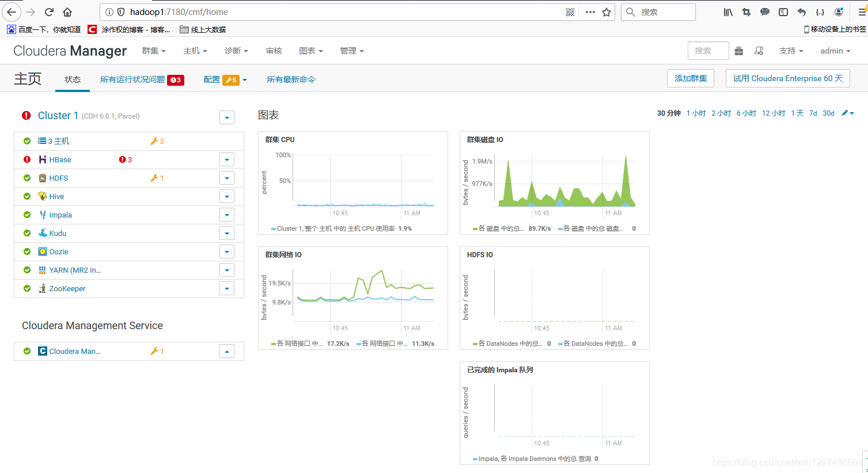This screenshot has width=868, height=473.
Task: Open the QR code icon in address bar
Action: (570, 12)
